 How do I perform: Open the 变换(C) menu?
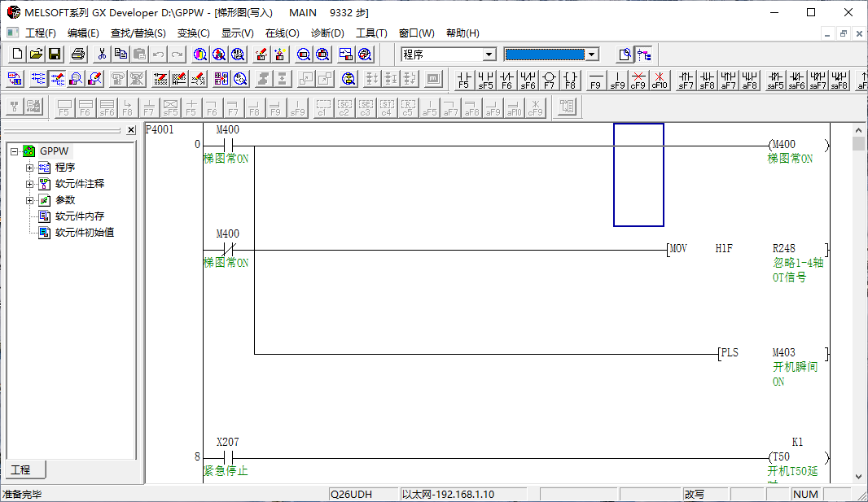(x=194, y=33)
